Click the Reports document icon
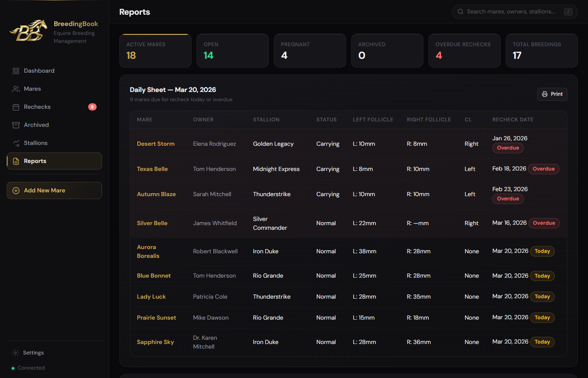This screenshot has width=588, height=378. point(16,161)
